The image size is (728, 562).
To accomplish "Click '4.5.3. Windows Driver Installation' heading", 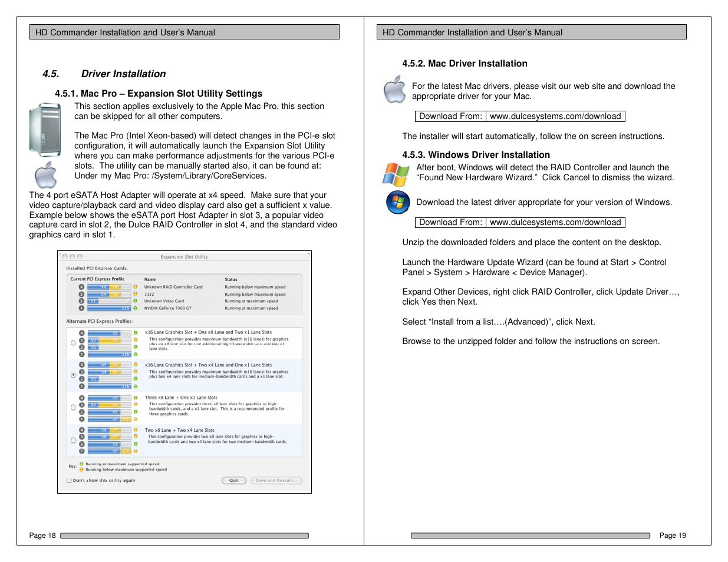I will pyautogui.click(x=476, y=155).
